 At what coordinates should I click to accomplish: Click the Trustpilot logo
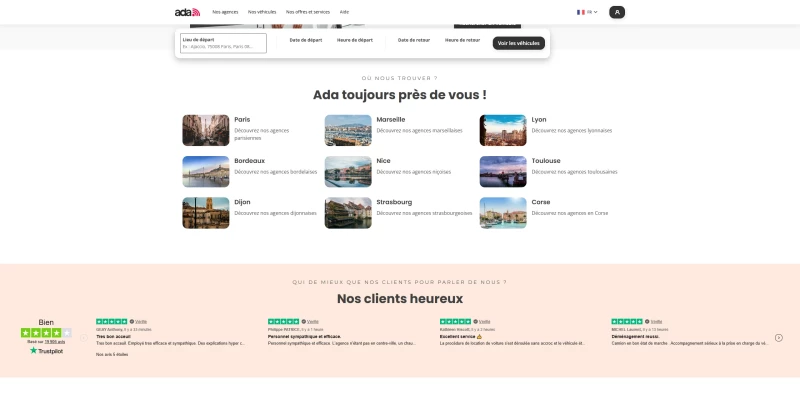pyautogui.click(x=46, y=351)
